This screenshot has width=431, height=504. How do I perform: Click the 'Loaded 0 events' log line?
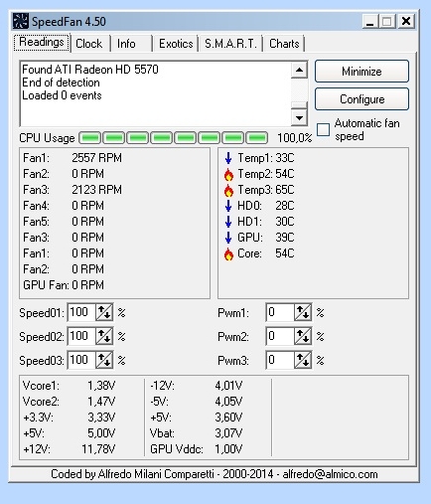click(x=62, y=95)
